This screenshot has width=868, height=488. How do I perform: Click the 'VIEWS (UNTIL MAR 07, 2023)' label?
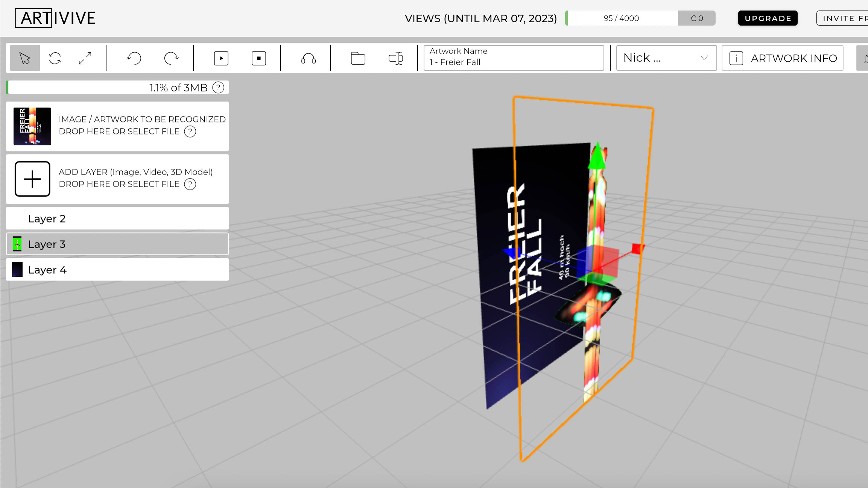(x=481, y=18)
